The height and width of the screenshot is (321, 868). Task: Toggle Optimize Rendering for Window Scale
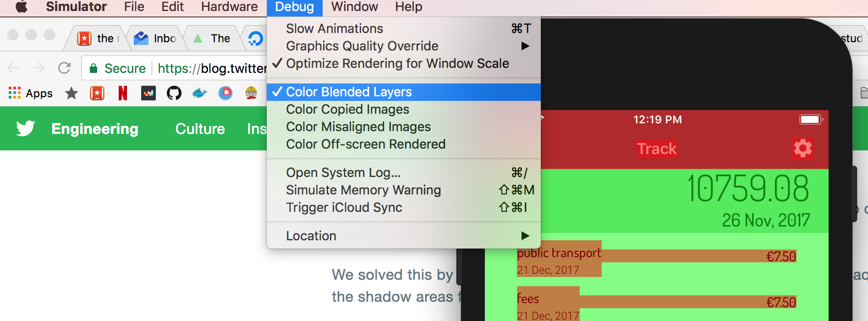click(x=397, y=64)
